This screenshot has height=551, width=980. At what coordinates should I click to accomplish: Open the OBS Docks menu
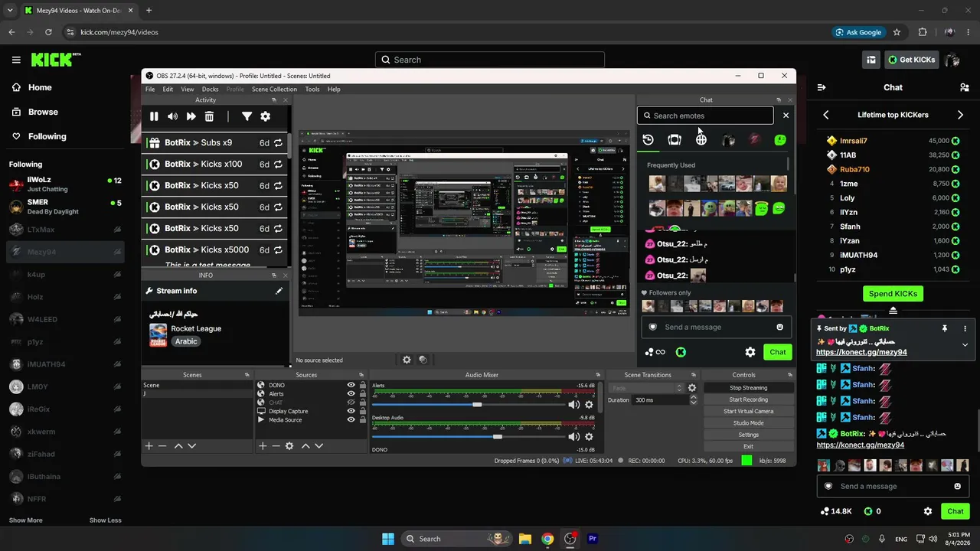(211, 90)
